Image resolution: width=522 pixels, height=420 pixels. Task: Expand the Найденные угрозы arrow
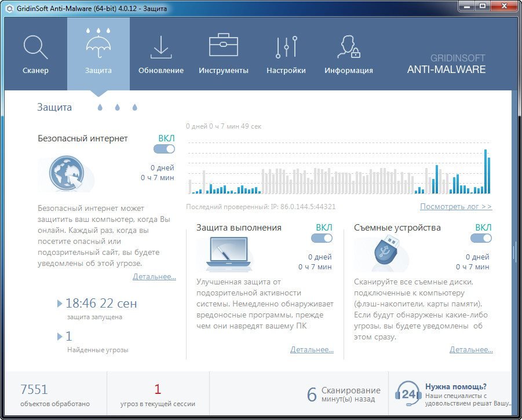pos(60,337)
